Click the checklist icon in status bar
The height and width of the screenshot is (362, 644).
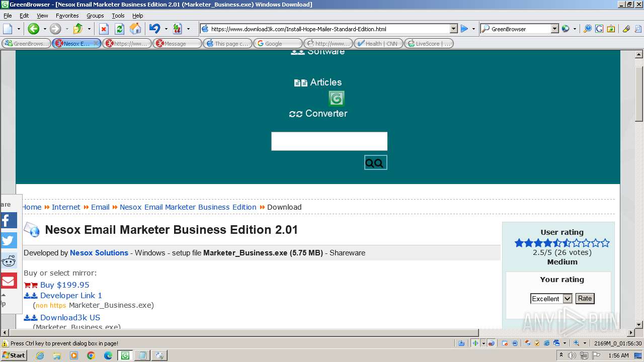click(537, 343)
